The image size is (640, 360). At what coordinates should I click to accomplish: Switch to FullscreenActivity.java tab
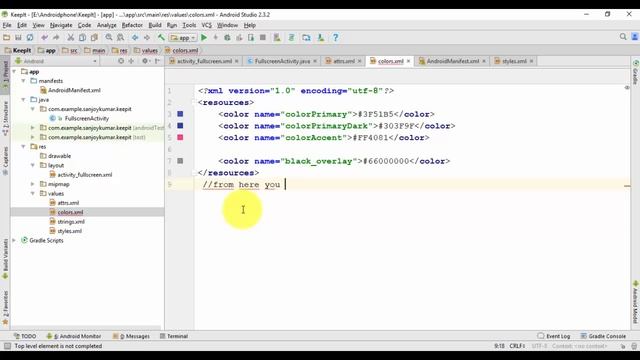pos(282,61)
